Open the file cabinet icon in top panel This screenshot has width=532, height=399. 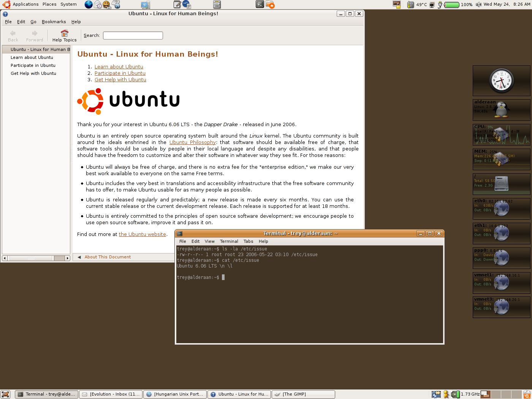pyautogui.click(x=217, y=5)
